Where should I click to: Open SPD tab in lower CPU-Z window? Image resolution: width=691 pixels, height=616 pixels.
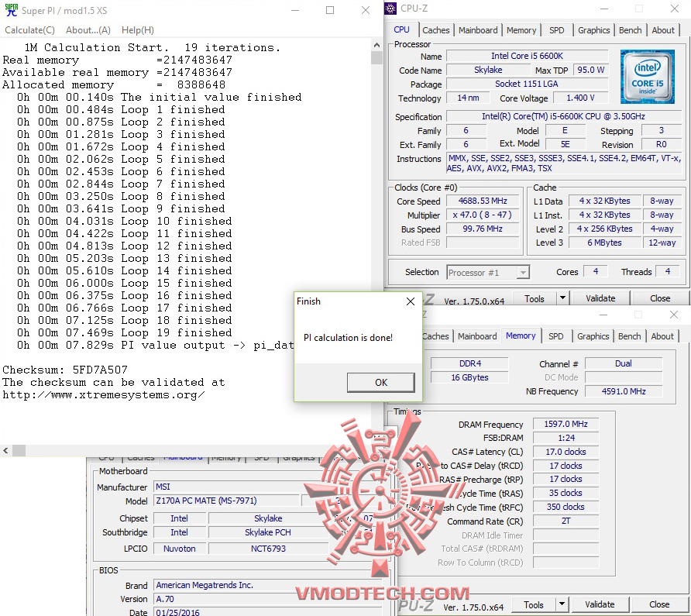[x=555, y=336]
